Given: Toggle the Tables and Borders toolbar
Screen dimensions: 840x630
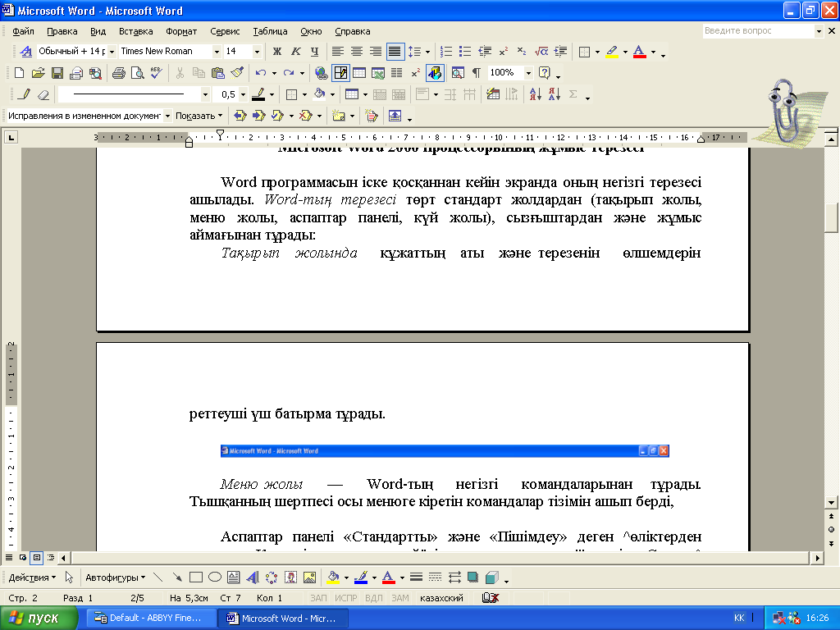Looking at the screenshot, I should click(340, 73).
